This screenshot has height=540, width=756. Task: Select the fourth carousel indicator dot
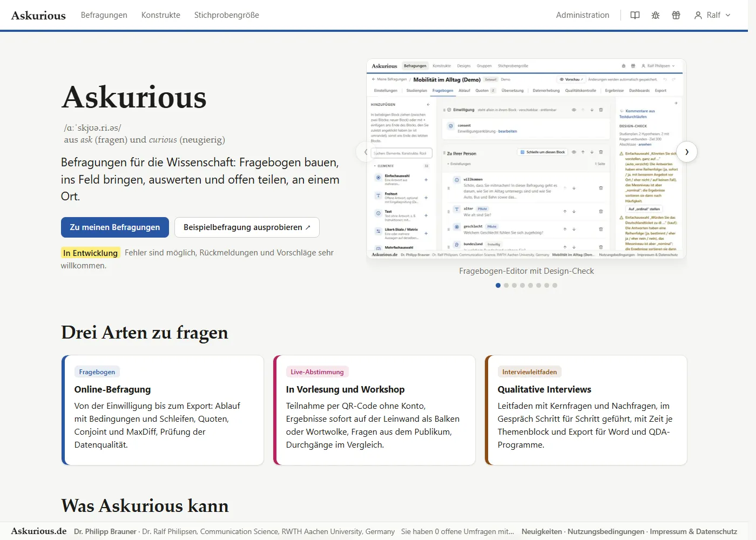click(x=522, y=285)
